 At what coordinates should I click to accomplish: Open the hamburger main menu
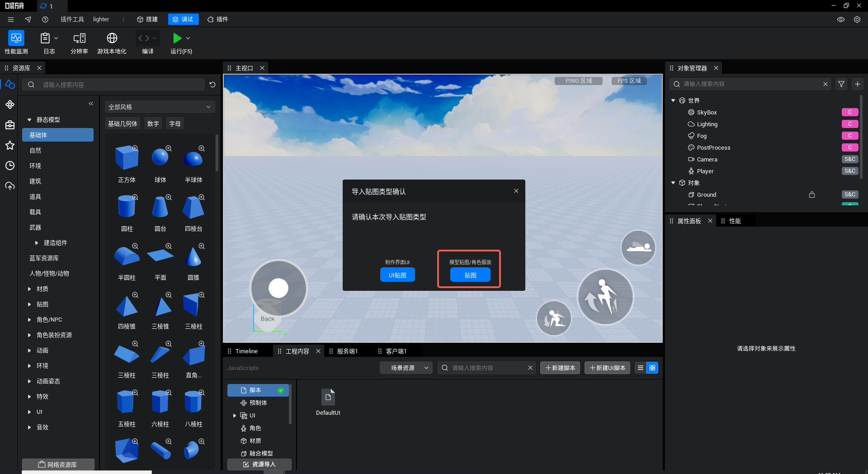11,19
